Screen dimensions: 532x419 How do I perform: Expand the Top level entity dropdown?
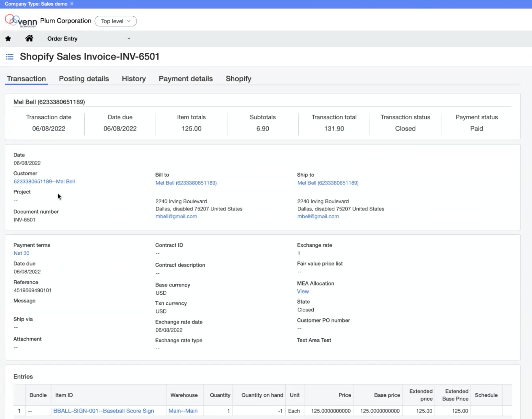tap(116, 21)
